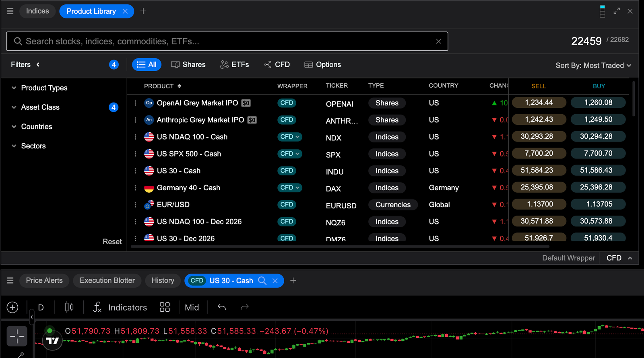
Task: Search instrument in US 30 - Cash tab
Action: coord(262,281)
